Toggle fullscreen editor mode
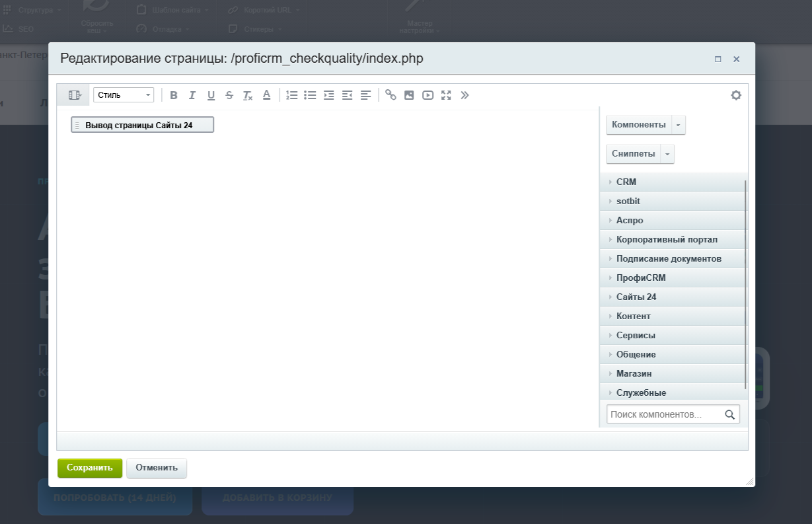812x524 pixels. coord(446,95)
